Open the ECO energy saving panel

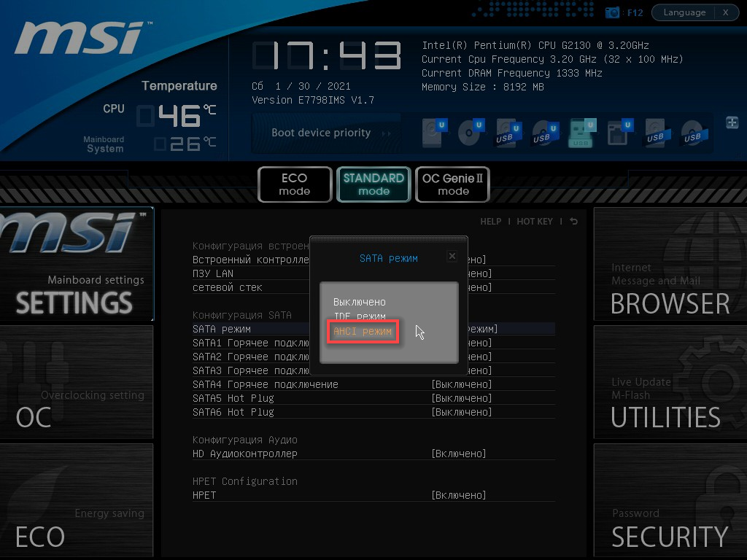click(76, 500)
